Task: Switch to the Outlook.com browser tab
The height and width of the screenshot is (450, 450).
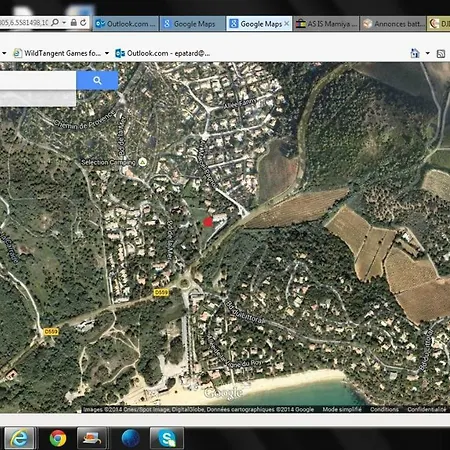Action: (125, 24)
